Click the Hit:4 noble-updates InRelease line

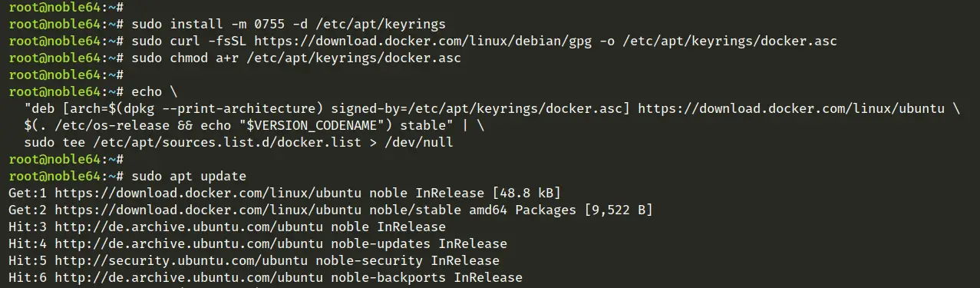click(258, 243)
